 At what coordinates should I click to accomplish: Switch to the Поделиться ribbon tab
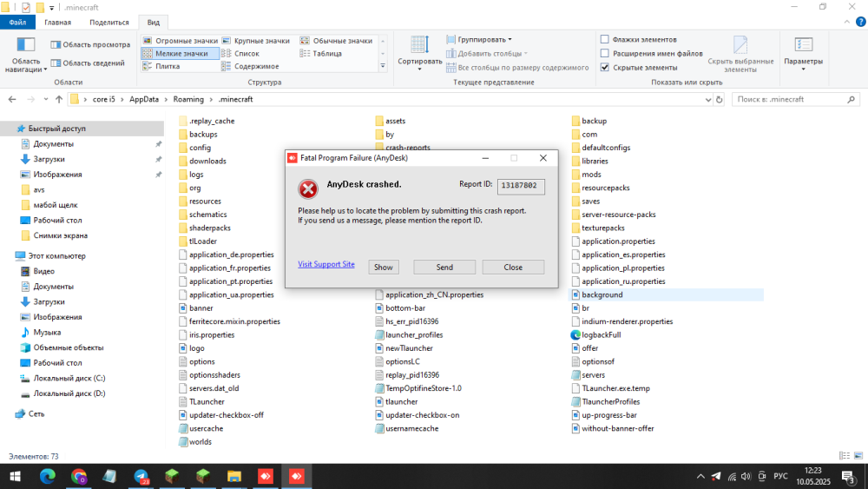tap(109, 23)
